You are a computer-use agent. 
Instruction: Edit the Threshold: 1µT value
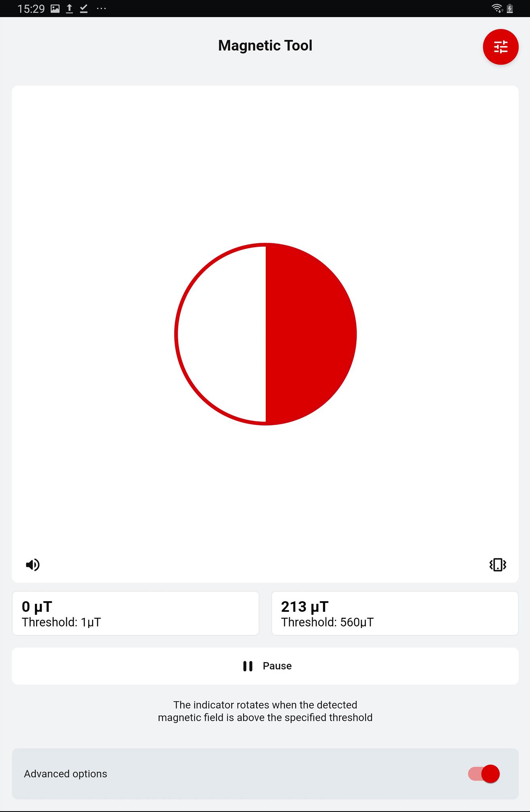(x=61, y=622)
